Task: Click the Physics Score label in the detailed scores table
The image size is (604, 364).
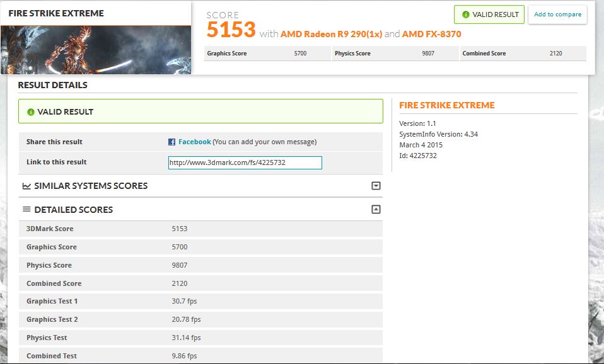Action: coord(49,265)
